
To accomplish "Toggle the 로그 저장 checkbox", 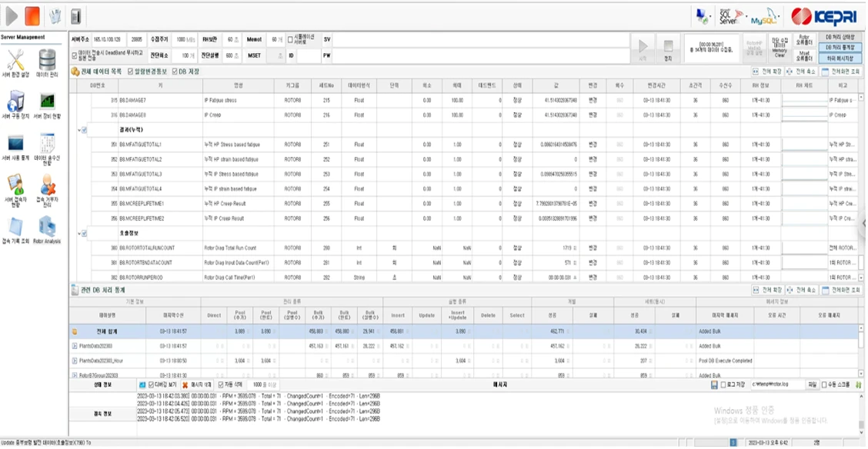I will pos(723,385).
